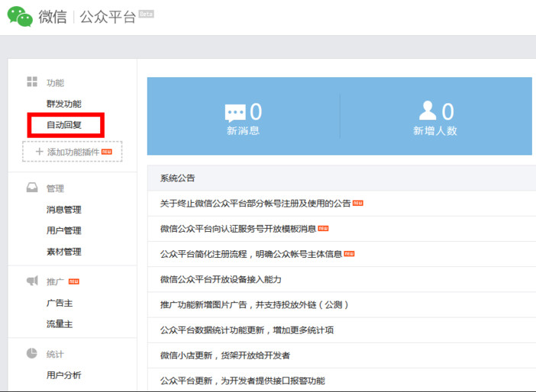Open announcement about 认证服务号开放模板消息

tap(237, 229)
